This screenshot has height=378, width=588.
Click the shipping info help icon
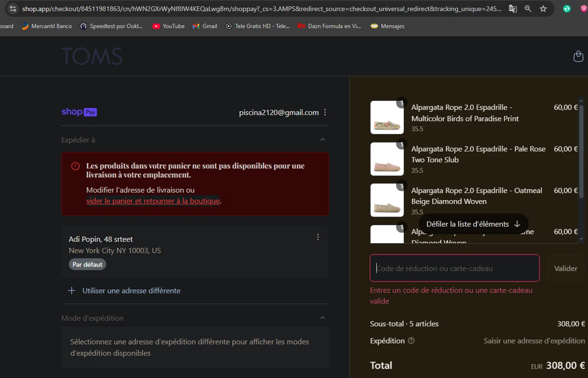(411, 341)
